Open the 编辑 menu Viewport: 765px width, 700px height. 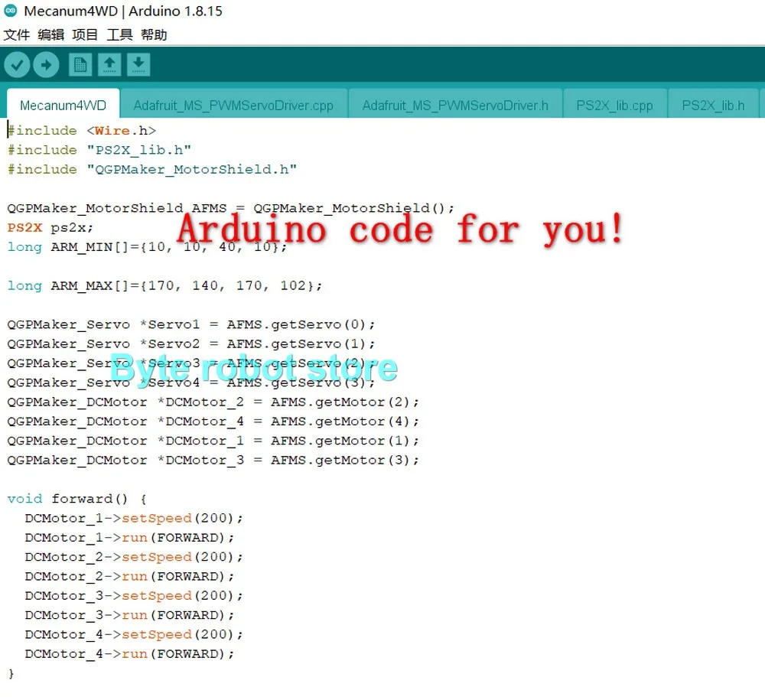coord(50,34)
